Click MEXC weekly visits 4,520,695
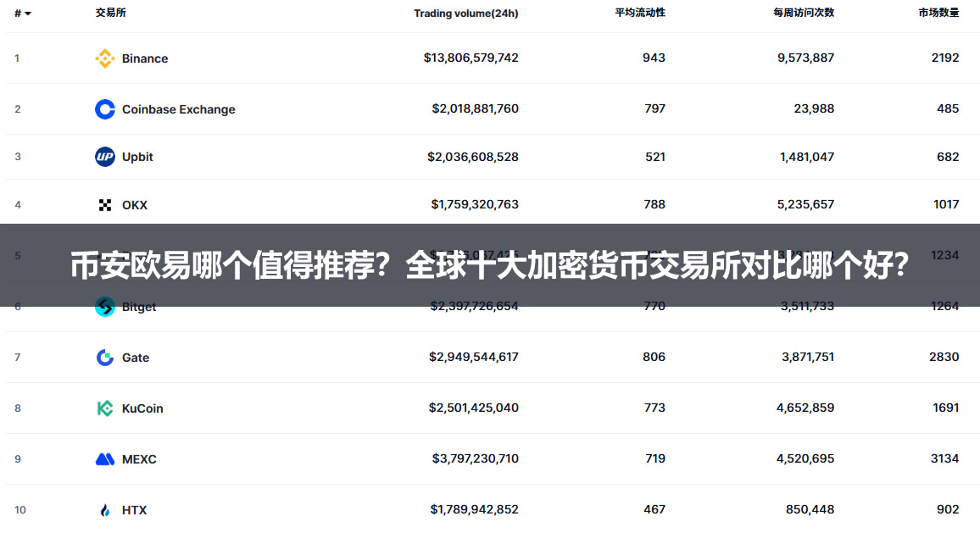Image resolution: width=980 pixels, height=533 pixels. 805,458
